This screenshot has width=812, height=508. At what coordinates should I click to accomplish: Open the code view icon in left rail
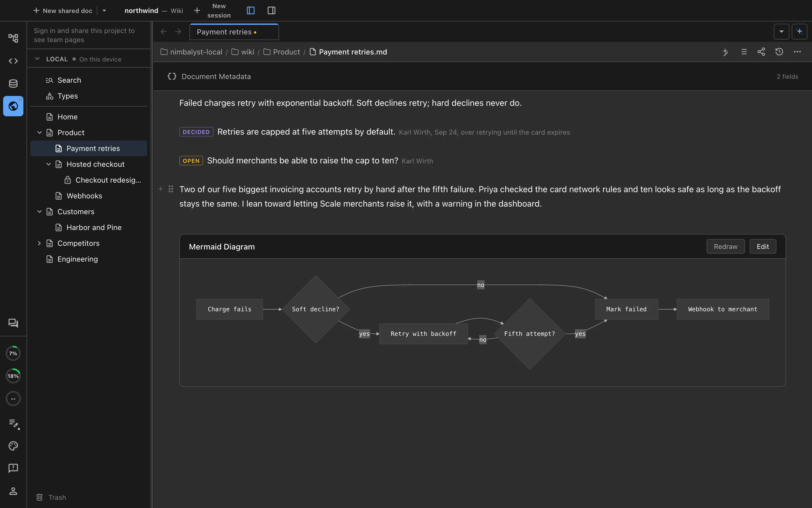13,61
